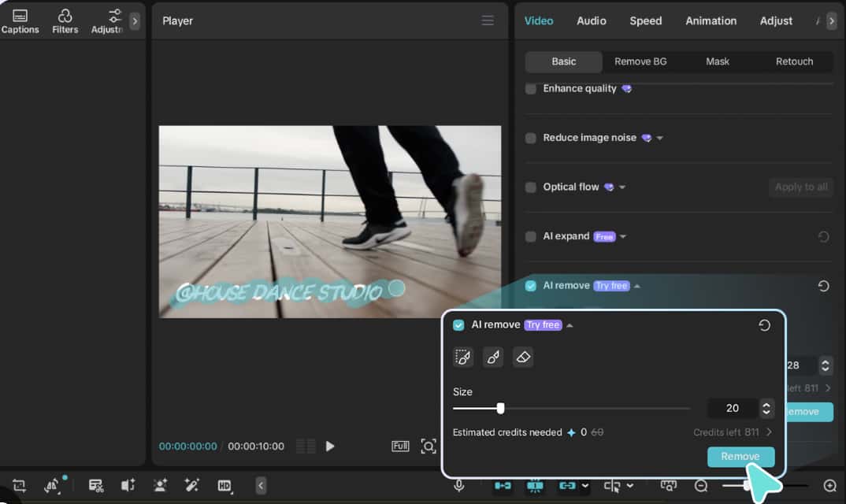846x504 pixels.
Task: Click the 00:00:00:00 current timecode
Action: [187, 447]
